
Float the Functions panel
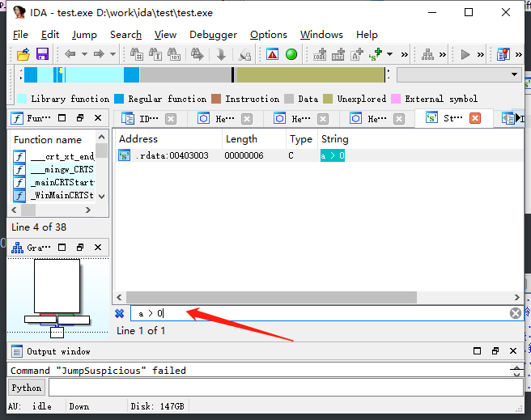point(80,118)
